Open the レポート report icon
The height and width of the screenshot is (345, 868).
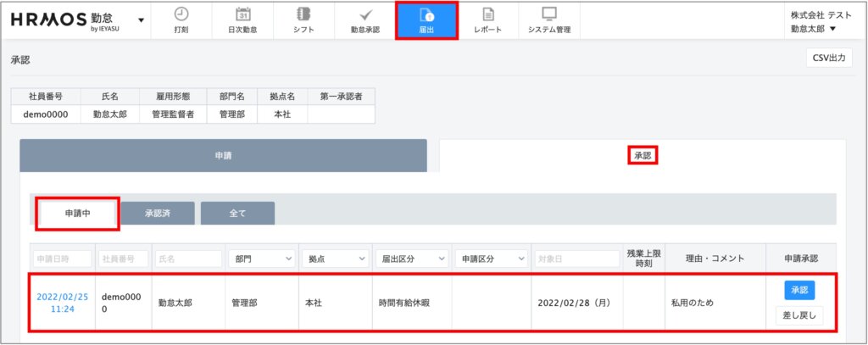[x=488, y=14]
